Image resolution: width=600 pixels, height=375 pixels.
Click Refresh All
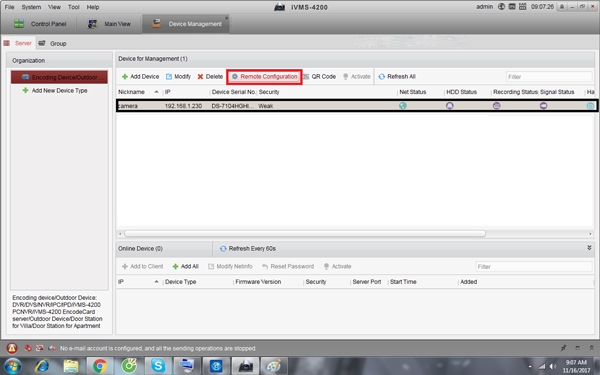397,77
